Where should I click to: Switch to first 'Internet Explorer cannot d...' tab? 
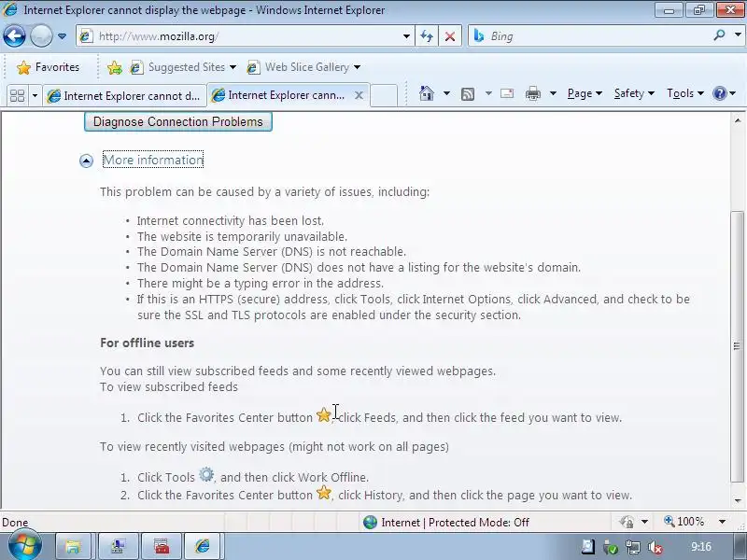tap(124, 96)
